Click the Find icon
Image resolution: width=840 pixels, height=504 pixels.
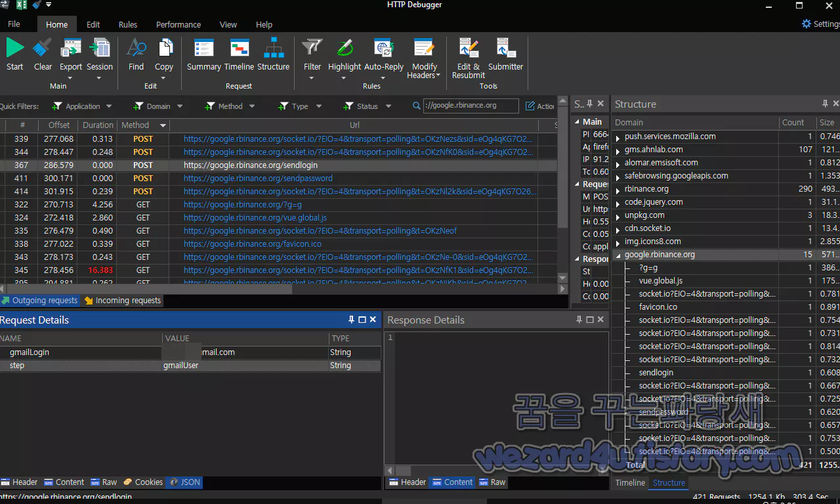tap(136, 48)
